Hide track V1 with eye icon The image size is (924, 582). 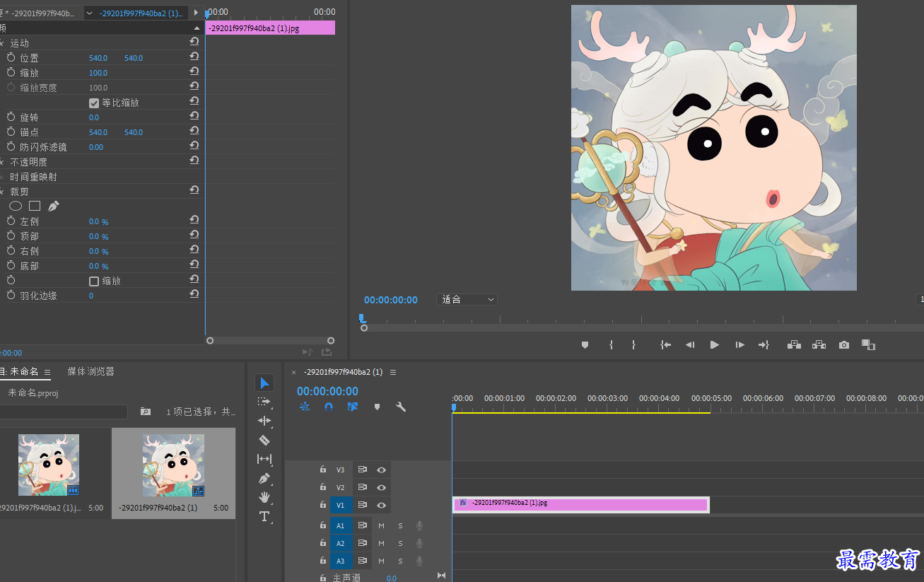point(381,505)
